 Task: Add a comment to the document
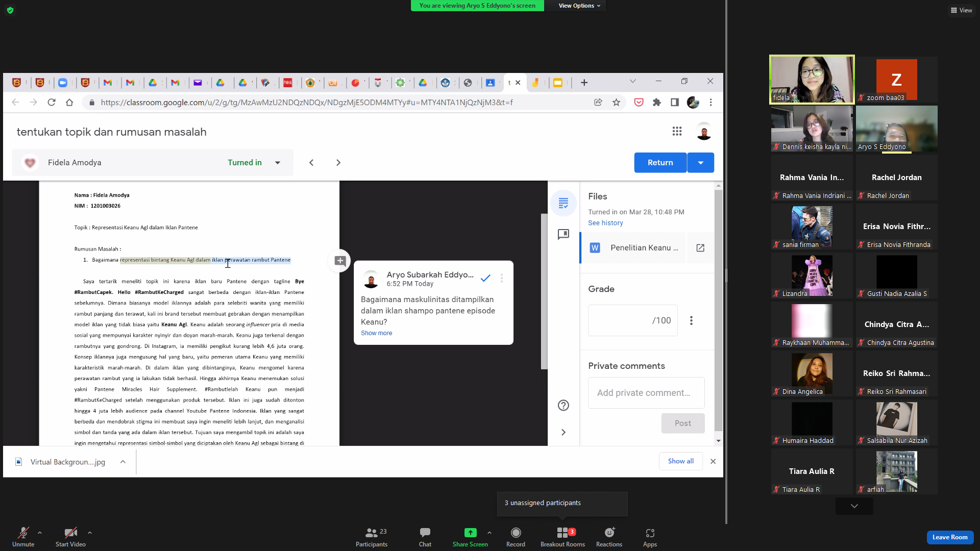(x=340, y=261)
